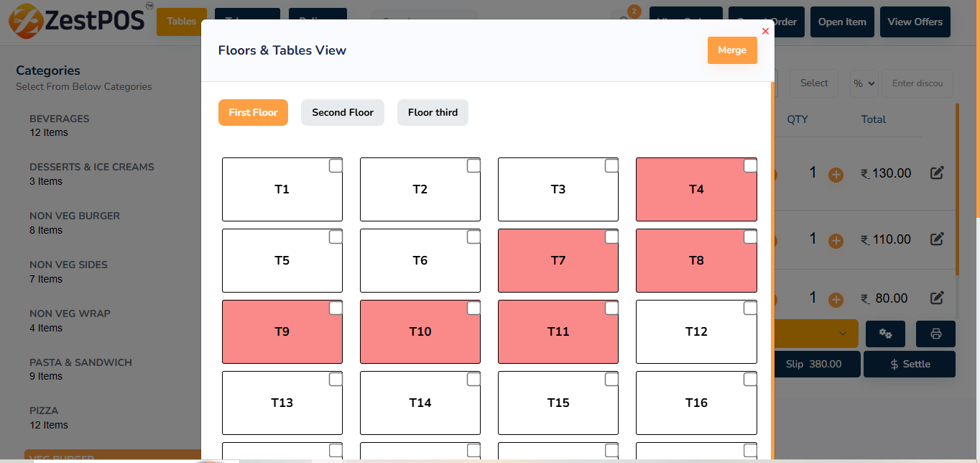Click the gears settings icon button

(x=885, y=334)
